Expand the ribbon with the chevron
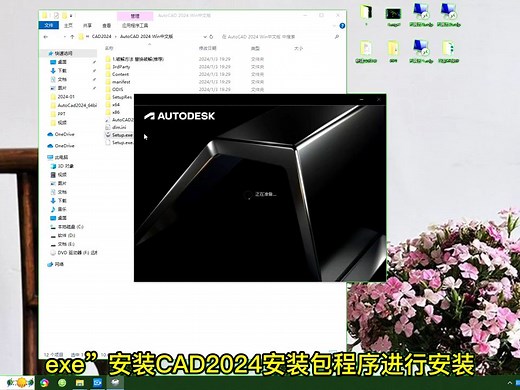This screenshot has height=390, width=520. 334,26
